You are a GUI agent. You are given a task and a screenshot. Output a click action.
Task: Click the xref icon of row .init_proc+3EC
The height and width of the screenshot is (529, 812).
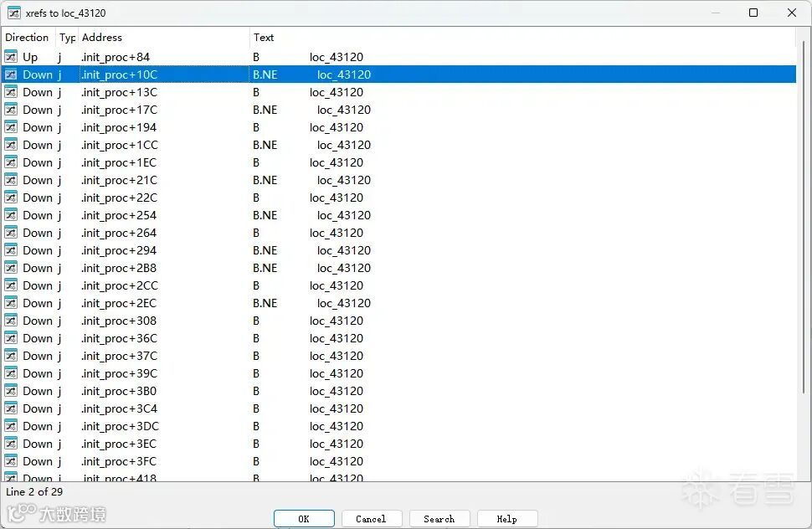(x=11, y=444)
